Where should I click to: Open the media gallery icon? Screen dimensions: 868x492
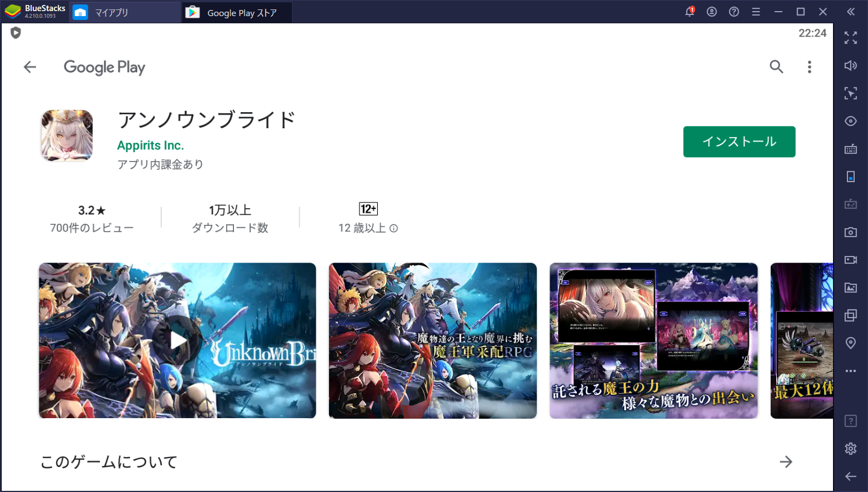tap(851, 288)
